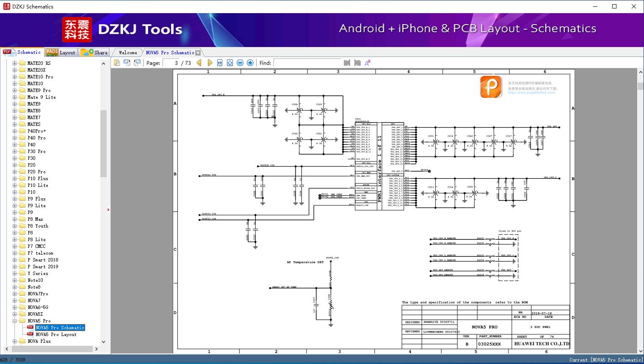Fit the page to width
The height and width of the screenshot is (364, 644).
[220, 63]
